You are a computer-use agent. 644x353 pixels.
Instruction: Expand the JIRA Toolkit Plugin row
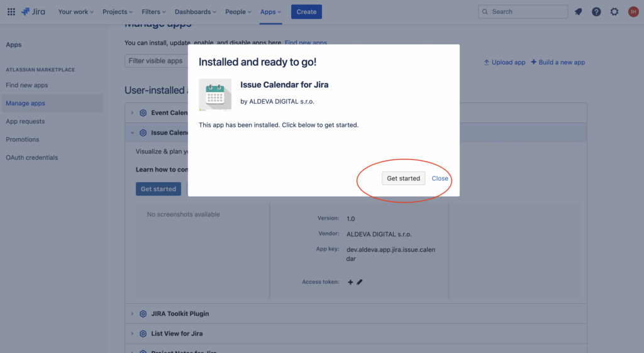(132, 314)
